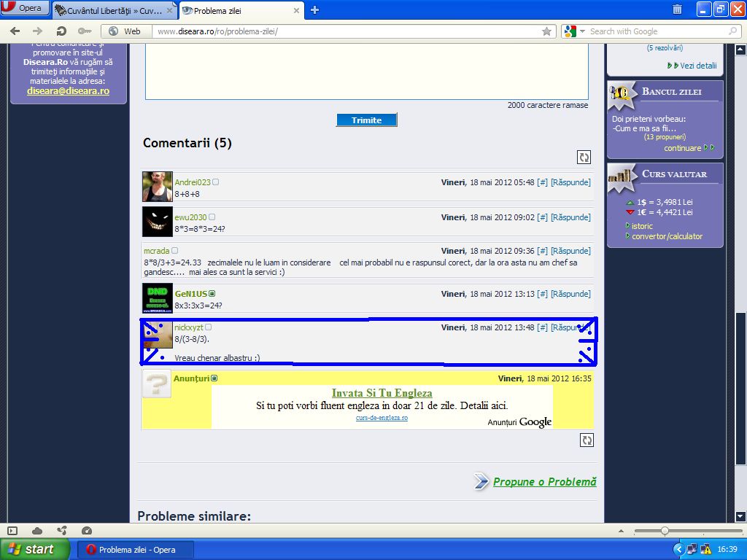Go back with the back arrow
Viewport: 747px width, 560px height.
[x=15, y=31]
